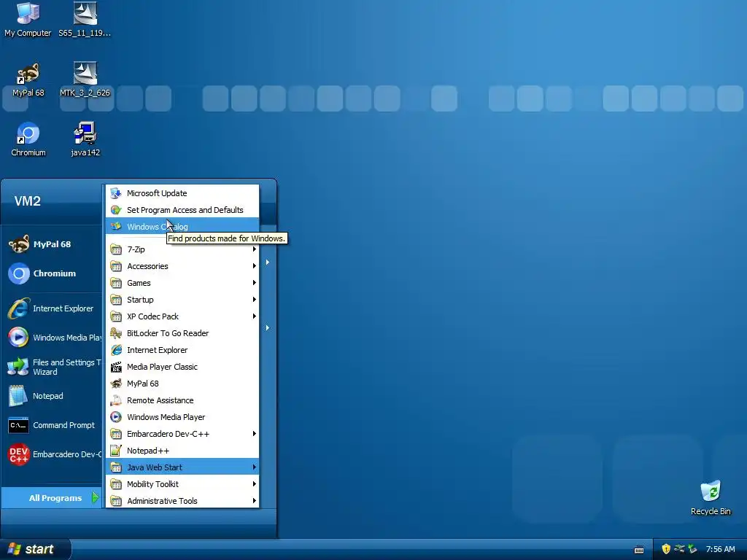Open Remote Assistance
747x560 pixels.
point(182,400)
